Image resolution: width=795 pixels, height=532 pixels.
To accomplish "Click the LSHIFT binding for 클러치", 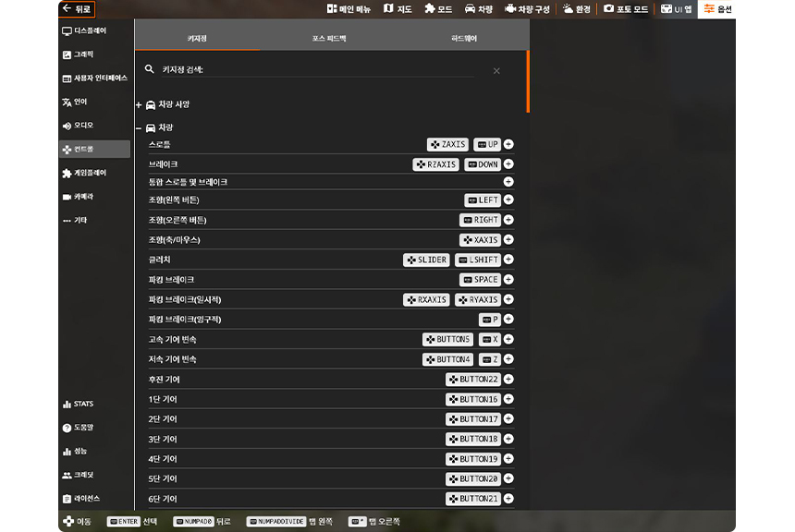I will tap(478, 260).
